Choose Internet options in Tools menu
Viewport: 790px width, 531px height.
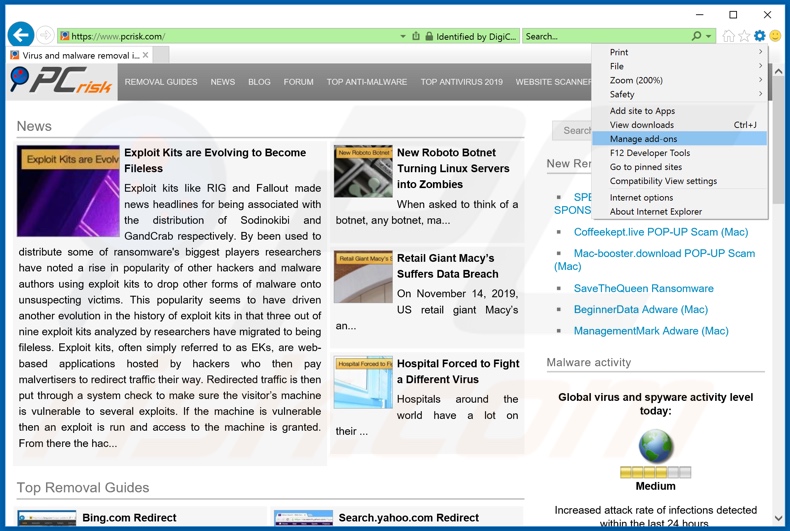(x=642, y=198)
